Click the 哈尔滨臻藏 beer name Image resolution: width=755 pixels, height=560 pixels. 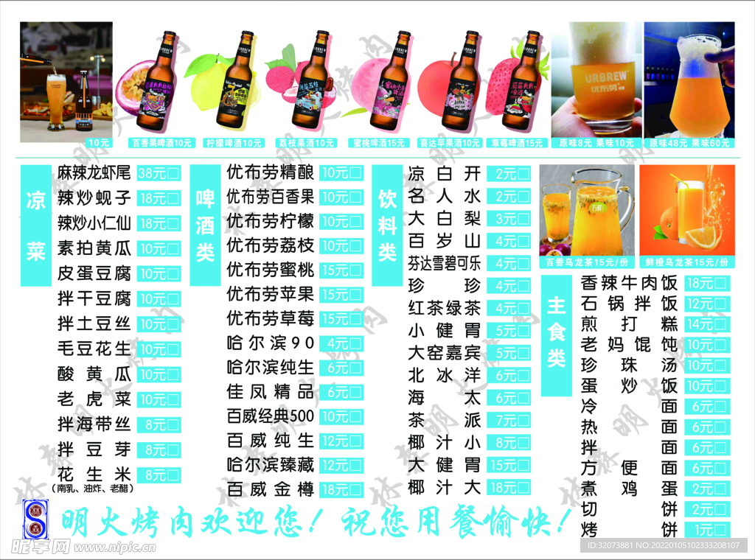271,465
